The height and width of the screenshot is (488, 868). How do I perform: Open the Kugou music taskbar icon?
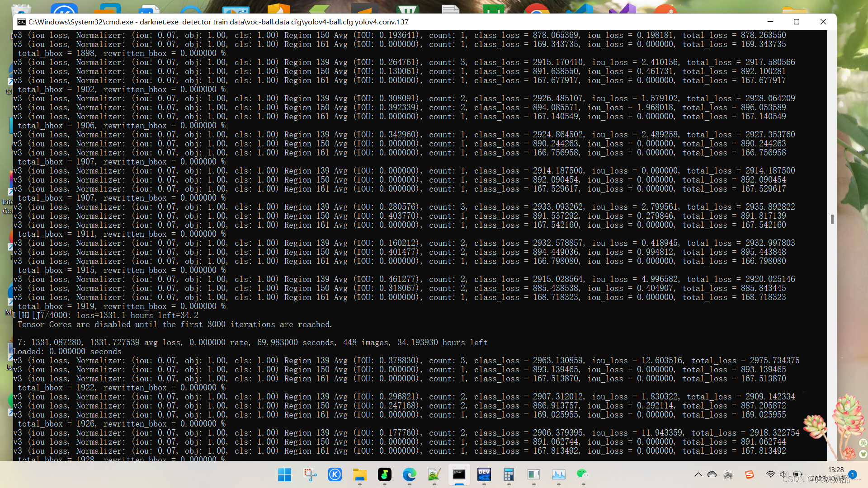click(335, 474)
